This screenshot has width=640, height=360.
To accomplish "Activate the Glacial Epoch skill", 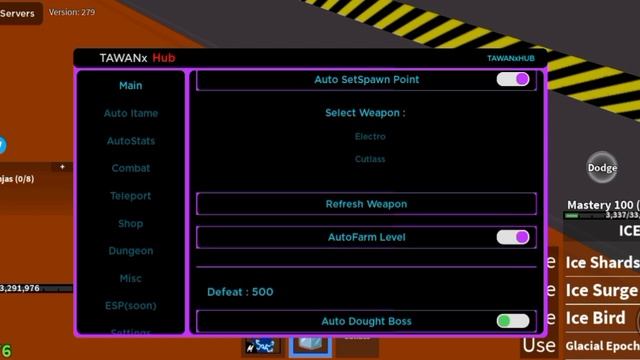I will pos(602,346).
